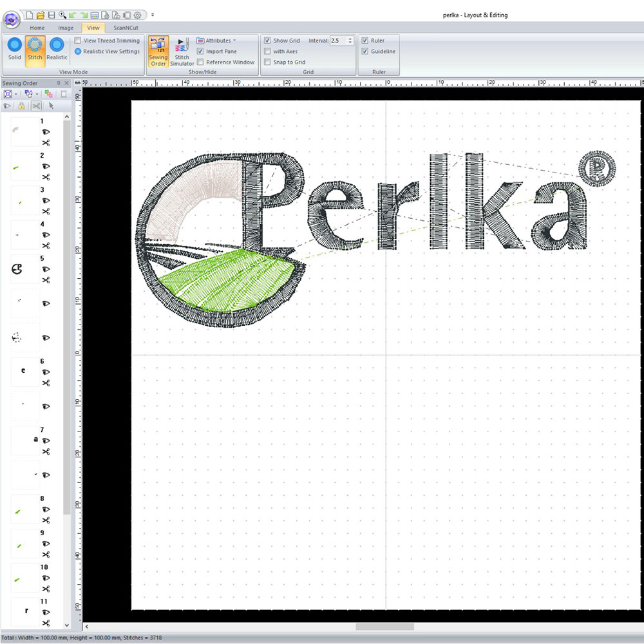Viewport: 644px width, 644px height.
Task: Expand the Attributes dropdown
Action: [216, 41]
